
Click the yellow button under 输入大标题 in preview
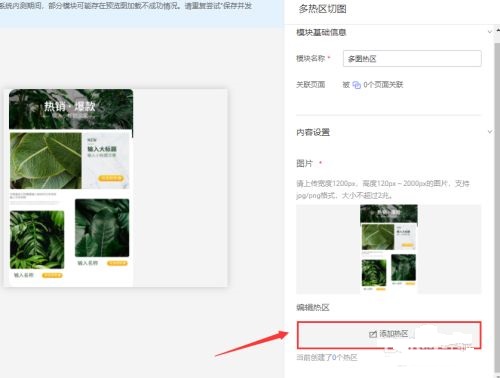point(111,178)
